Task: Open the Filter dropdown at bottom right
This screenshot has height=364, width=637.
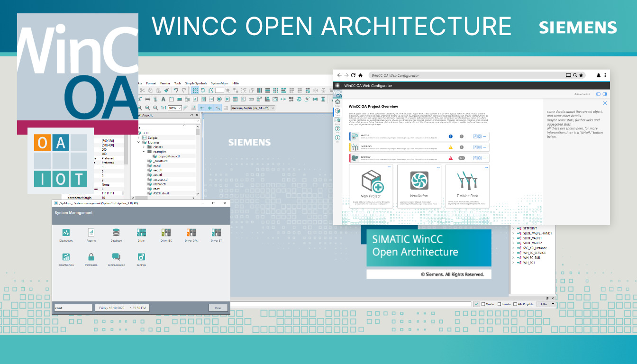Action: pyautogui.click(x=547, y=304)
